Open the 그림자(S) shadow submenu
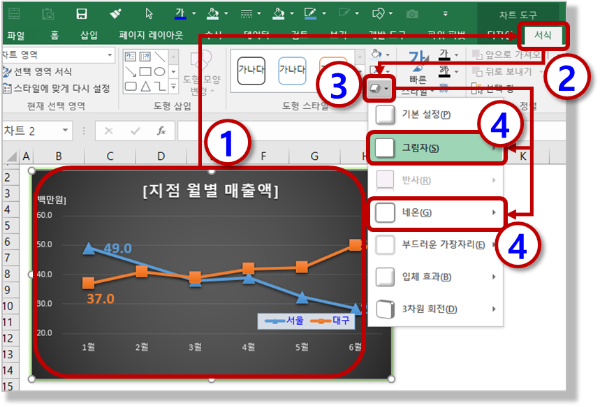 [x=435, y=148]
